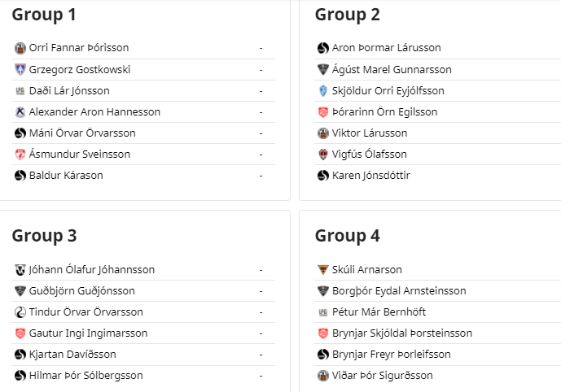Click the light blue crest by Skjöldur Orri Eyjólfsson
The image size is (561, 392).
point(322,91)
